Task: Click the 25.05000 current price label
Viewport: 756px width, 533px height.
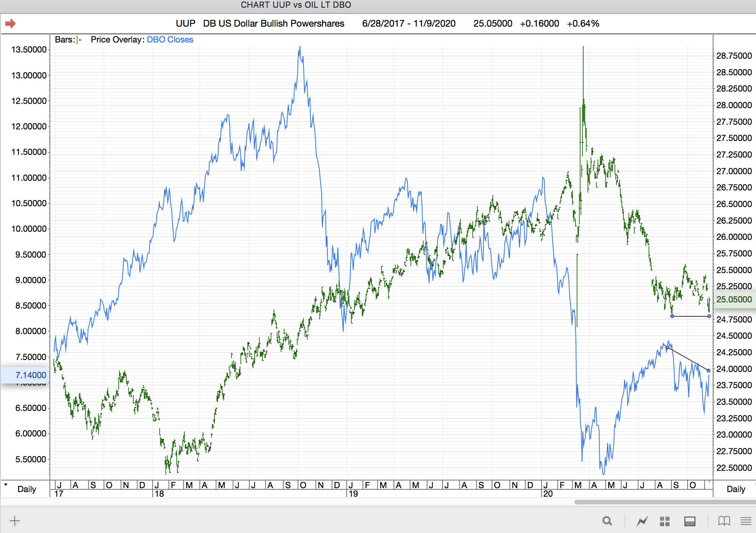Action: 734,299
